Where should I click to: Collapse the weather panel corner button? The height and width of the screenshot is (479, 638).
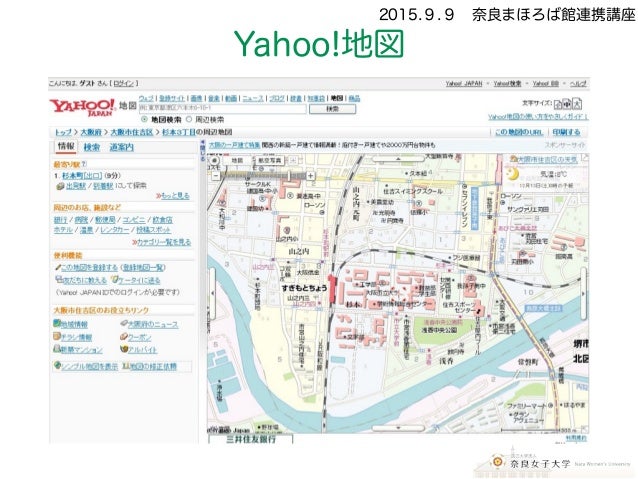pyautogui.click(x=585, y=156)
